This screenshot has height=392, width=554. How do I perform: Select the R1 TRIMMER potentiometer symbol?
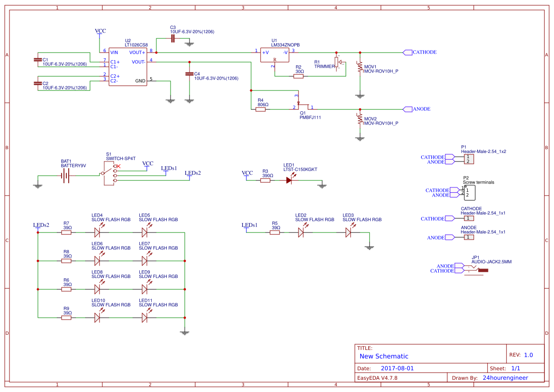coord(336,62)
